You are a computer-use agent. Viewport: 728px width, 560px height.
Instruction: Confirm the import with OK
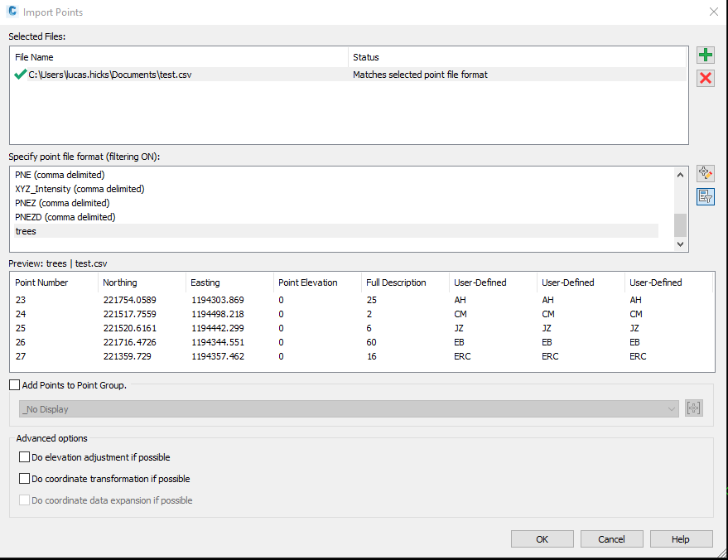tap(542, 538)
